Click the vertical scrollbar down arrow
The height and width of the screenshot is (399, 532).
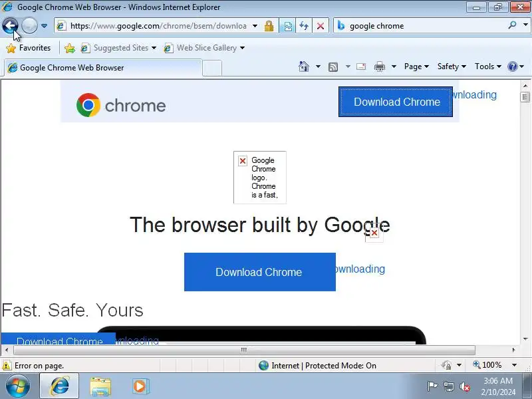(x=525, y=339)
